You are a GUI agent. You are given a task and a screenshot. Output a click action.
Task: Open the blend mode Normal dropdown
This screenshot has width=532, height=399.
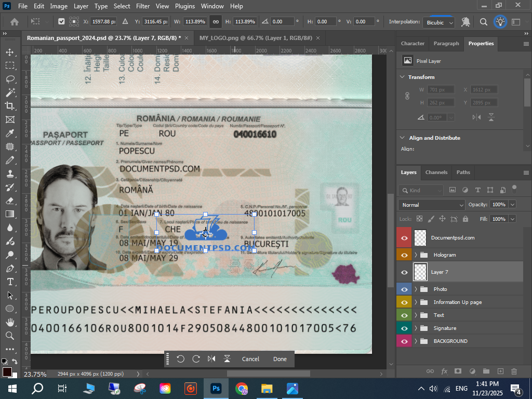[x=431, y=205]
